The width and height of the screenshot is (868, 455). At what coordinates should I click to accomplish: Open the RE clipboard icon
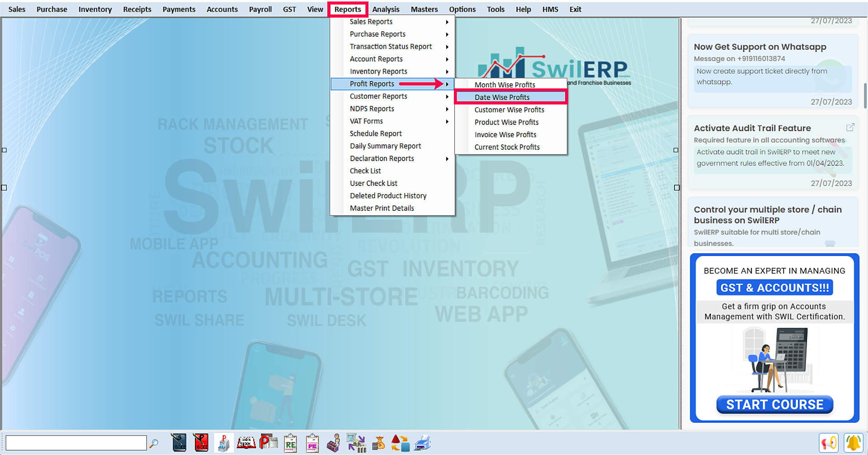[x=290, y=443]
